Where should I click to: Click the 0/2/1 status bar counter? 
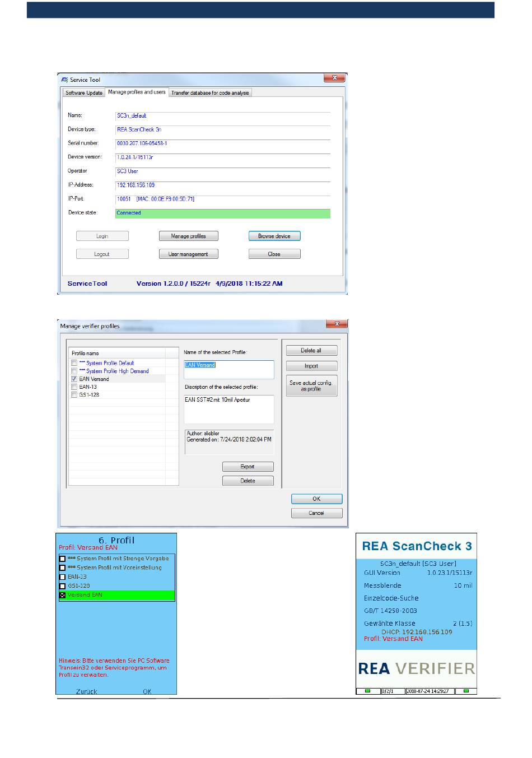pyautogui.click(x=388, y=691)
